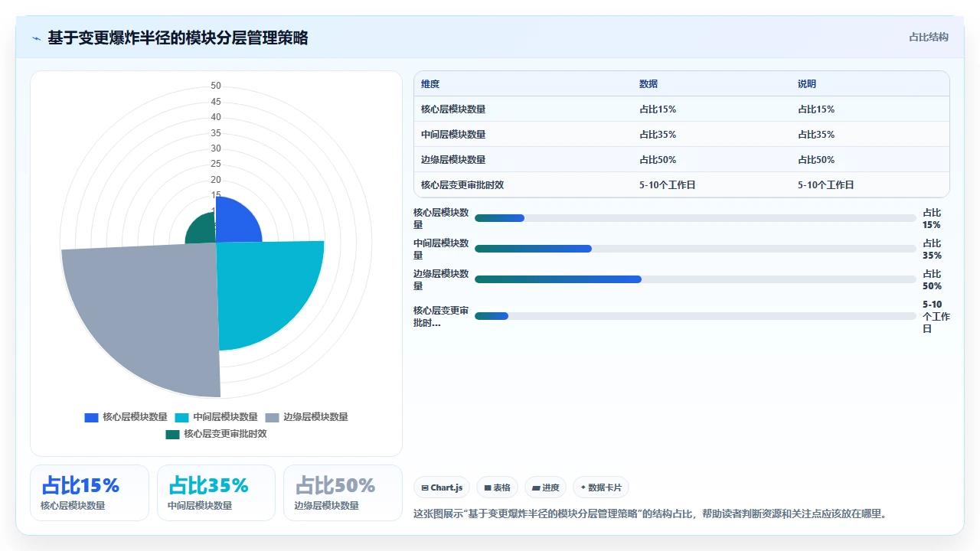Screen dimensions: 980x551
Task: Click the dark green polar chart segment
Action: coord(204,231)
